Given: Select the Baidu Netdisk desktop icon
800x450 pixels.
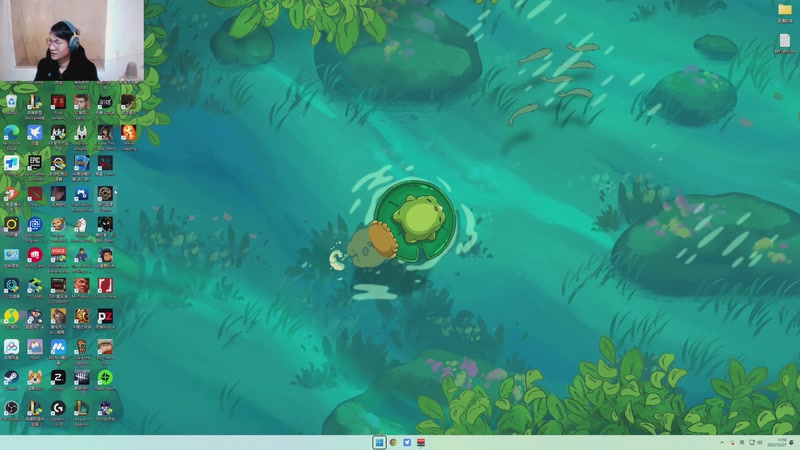Looking at the screenshot, I should click(11, 347).
